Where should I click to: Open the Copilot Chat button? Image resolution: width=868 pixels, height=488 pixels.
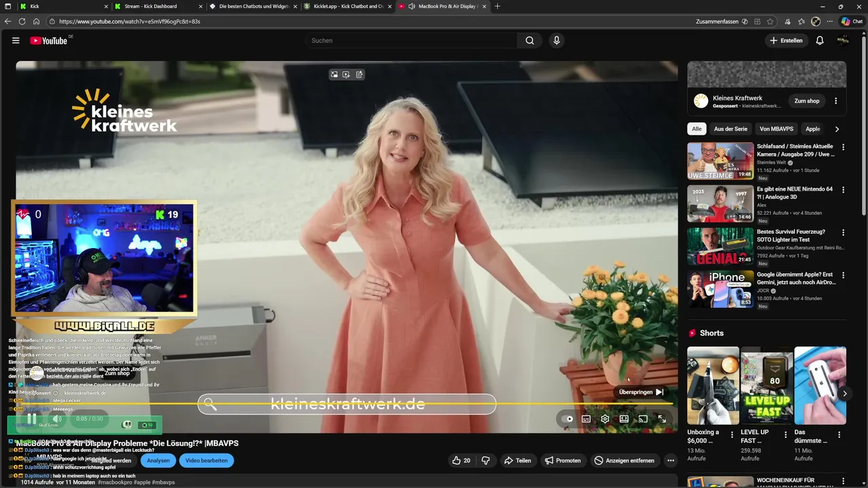pyautogui.click(x=852, y=21)
